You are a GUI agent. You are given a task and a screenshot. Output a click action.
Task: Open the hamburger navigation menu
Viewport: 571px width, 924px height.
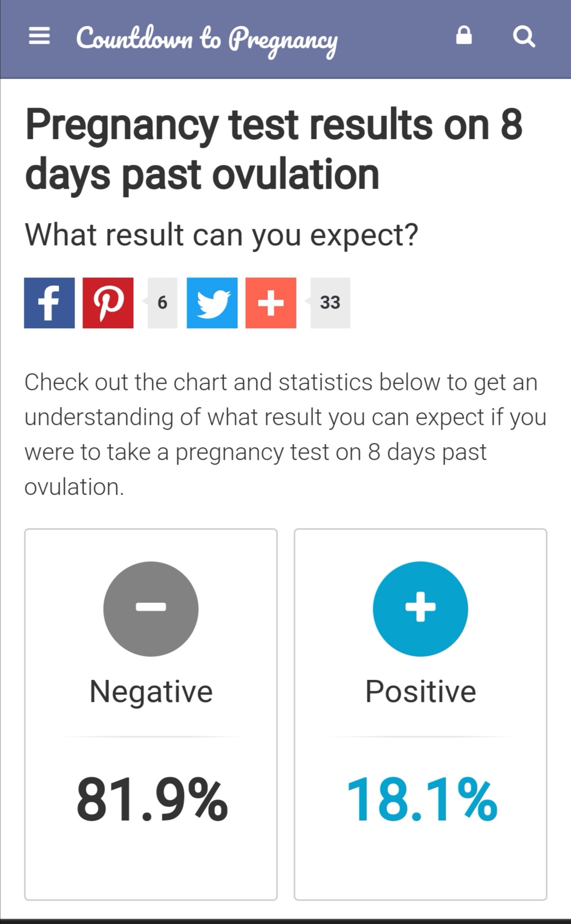[x=39, y=36]
